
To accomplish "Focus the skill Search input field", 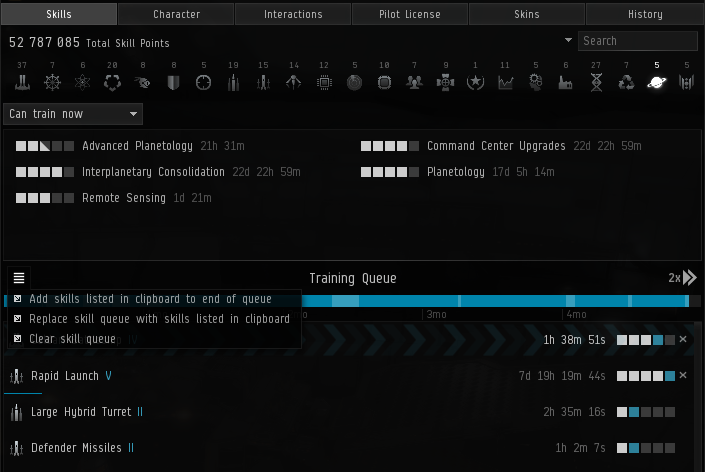I will coord(637,41).
